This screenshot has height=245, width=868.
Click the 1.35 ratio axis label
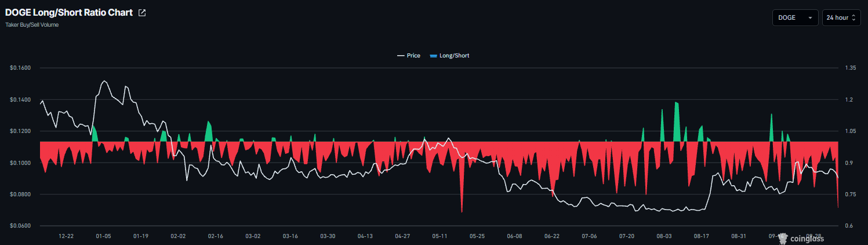coord(851,68)
